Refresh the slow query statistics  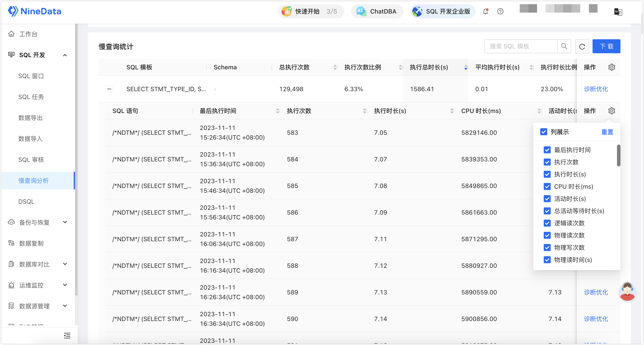582,46
